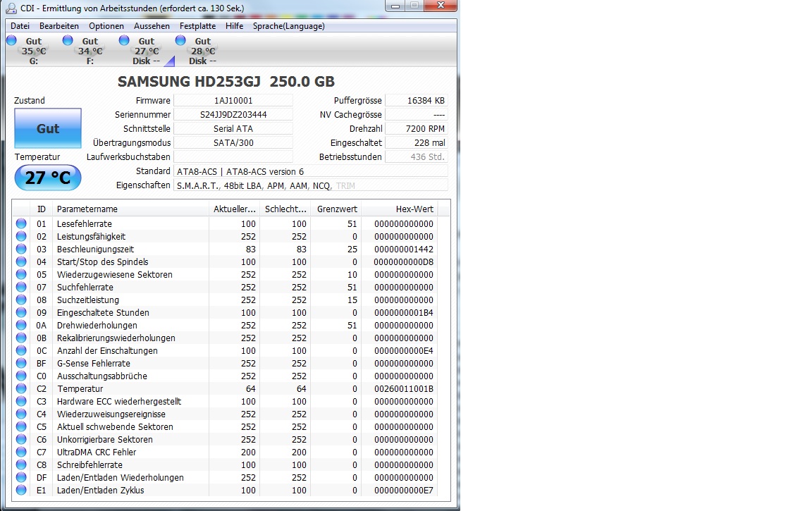Click the Eingeschaltet value 228 mal

pos(417,142)
